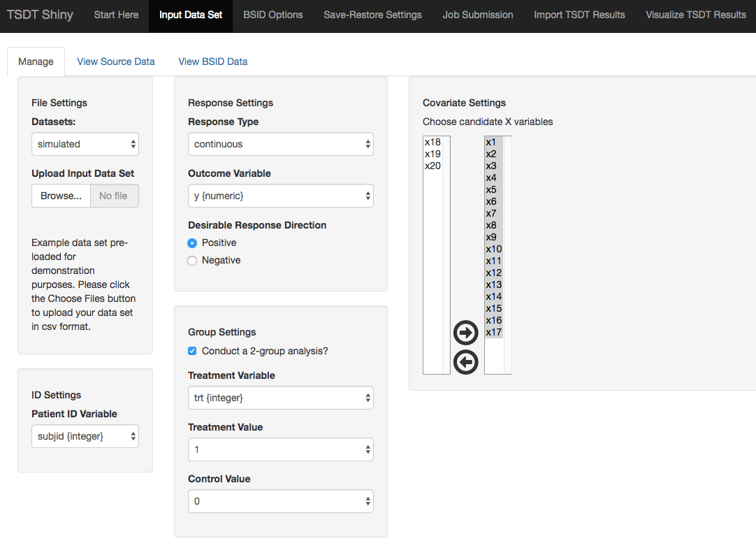Select x20 in available variables list
The width and height of the screenshot is (756, 548).
point(433,166)
